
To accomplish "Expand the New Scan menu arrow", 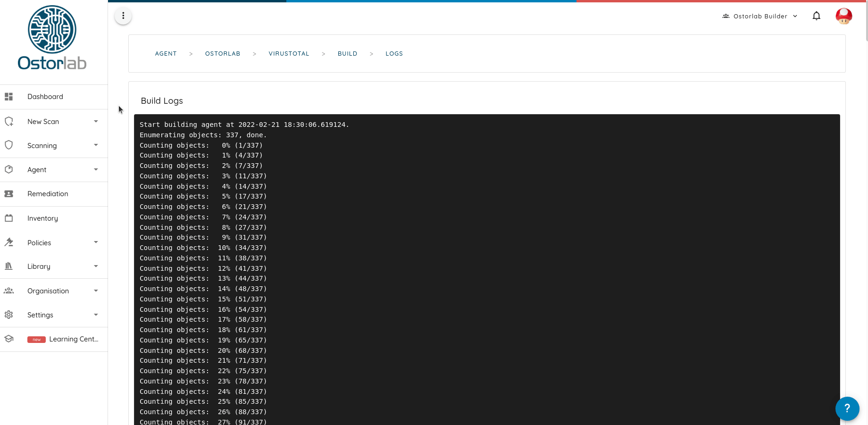I will click(96, 121).
